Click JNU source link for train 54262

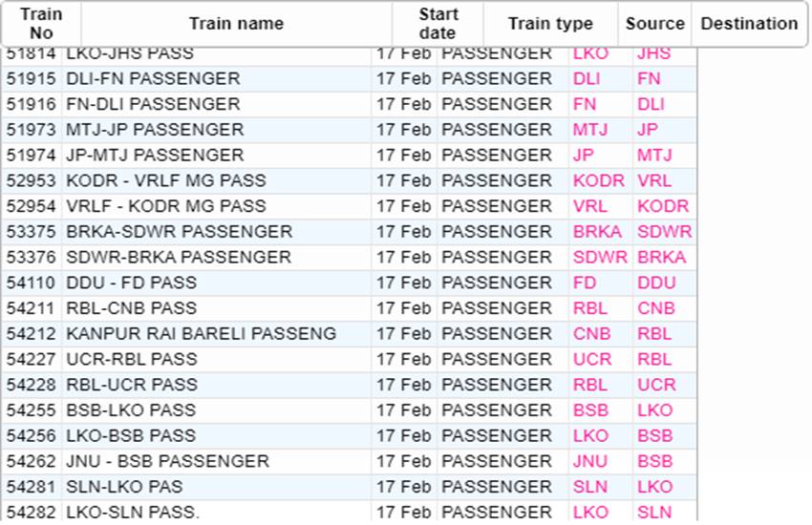(589, 461)
